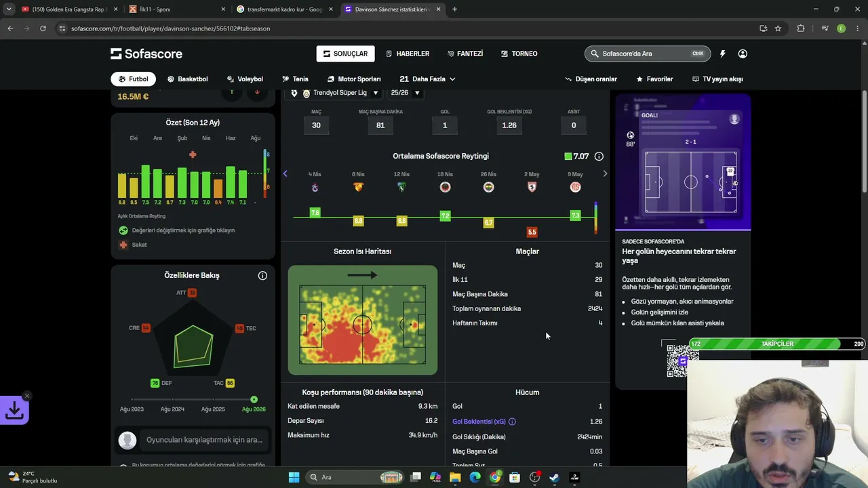Switch to the Tenis sport tab
Viewport: 868px width, 488px height.
point(295,79)
